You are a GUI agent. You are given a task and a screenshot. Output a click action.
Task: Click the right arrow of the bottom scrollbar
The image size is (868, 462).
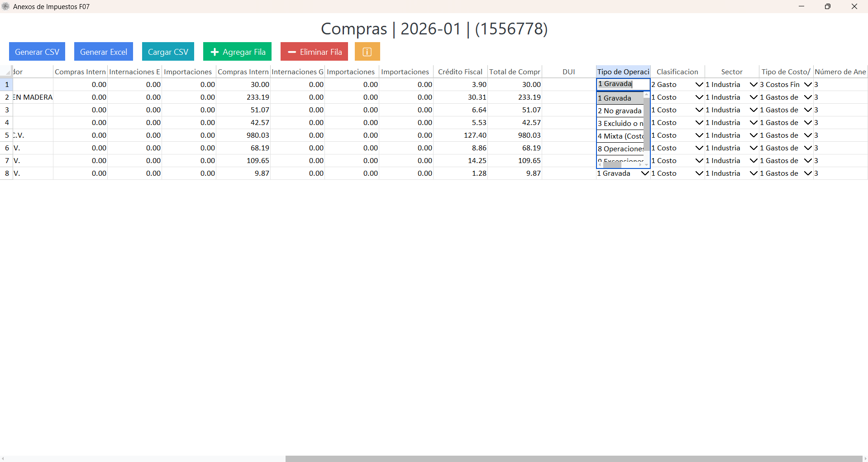click(865, 459)
